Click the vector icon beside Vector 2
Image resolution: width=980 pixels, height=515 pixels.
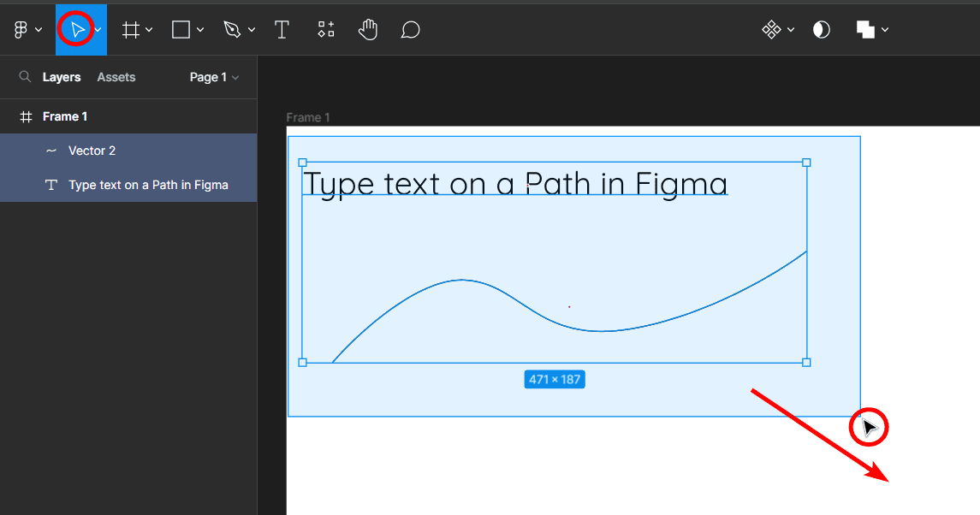pos(51,151)
